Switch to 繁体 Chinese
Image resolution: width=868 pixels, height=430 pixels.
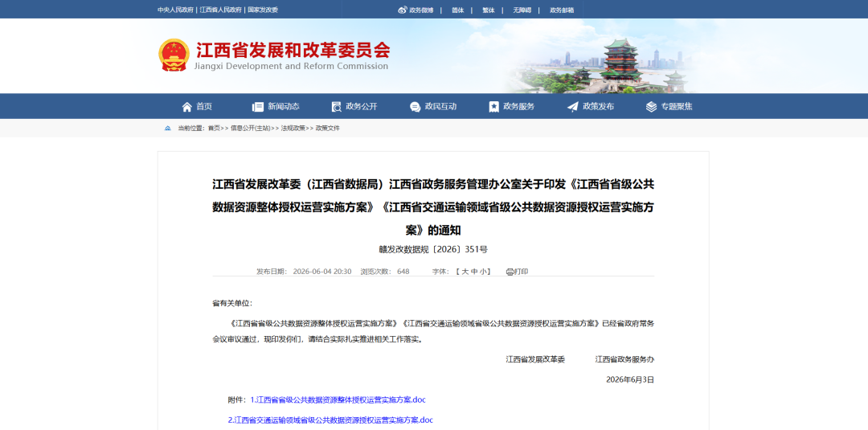pos(489,10)
